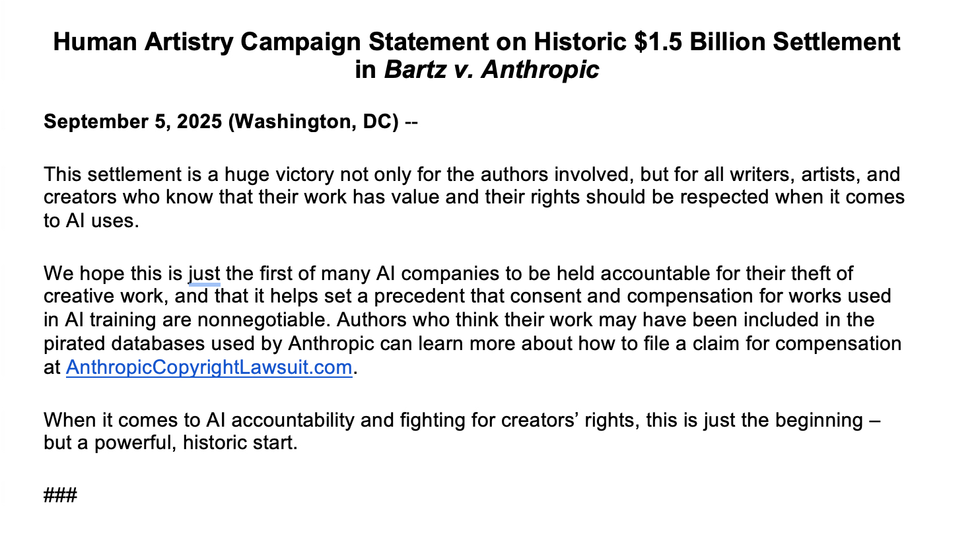The image size is (980, 535).
Task: Click the bold "September 5, 2025" date
Action: pos(132,122)
